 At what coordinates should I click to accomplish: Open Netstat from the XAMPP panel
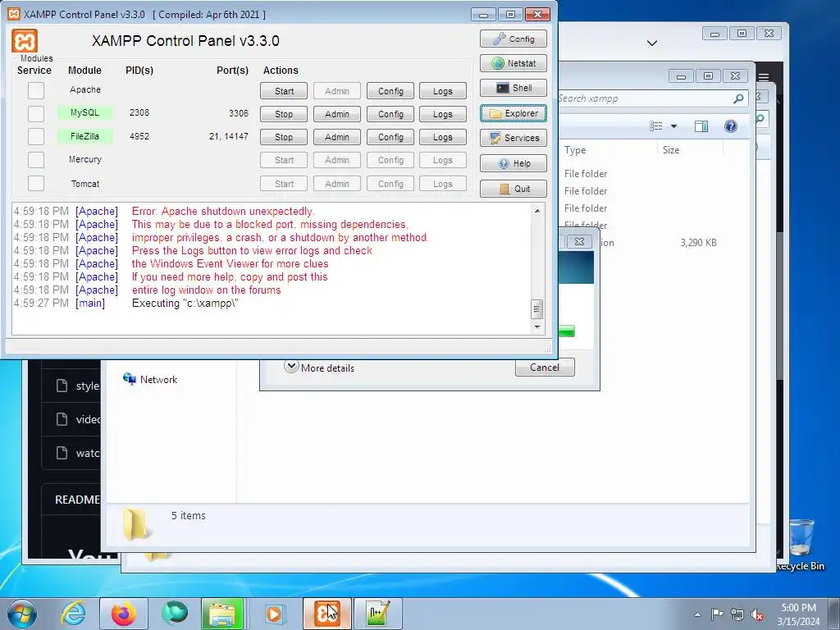pyautogui.click(x=514, y=63)
